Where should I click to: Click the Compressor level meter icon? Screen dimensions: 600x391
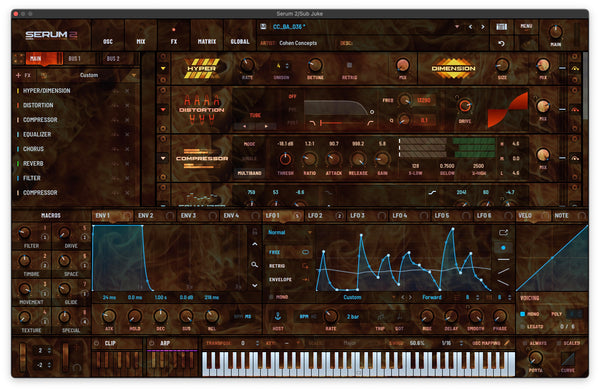[575, 158]
